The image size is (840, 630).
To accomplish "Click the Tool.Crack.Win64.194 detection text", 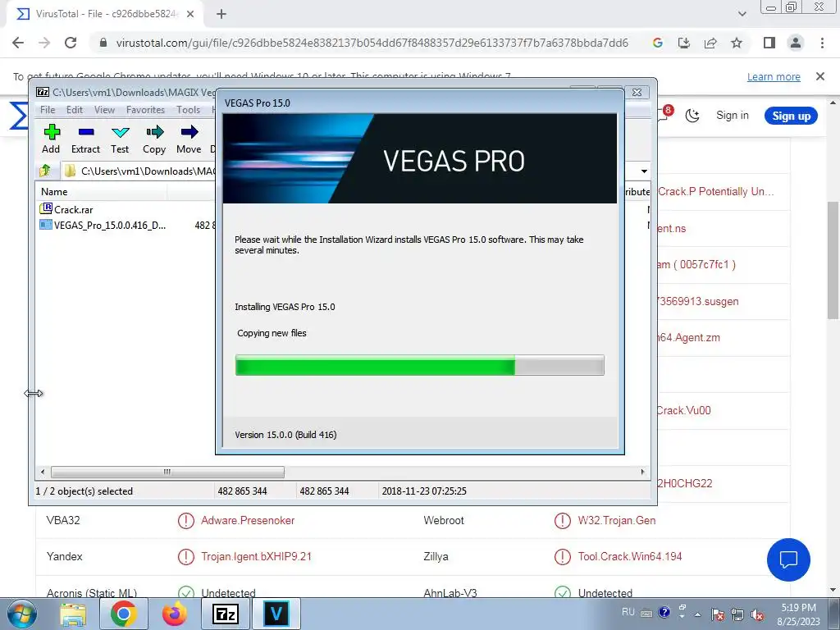I will [629, 557].
